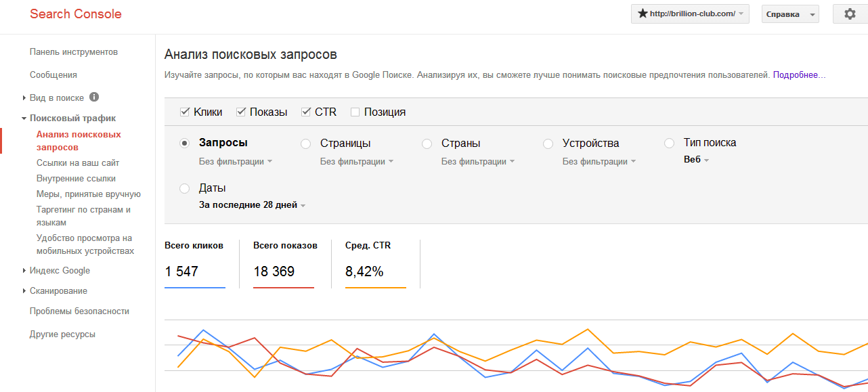Toggle the CTR checkbox
The height and width of the screenshot is (392, 868).
[306, 112]
